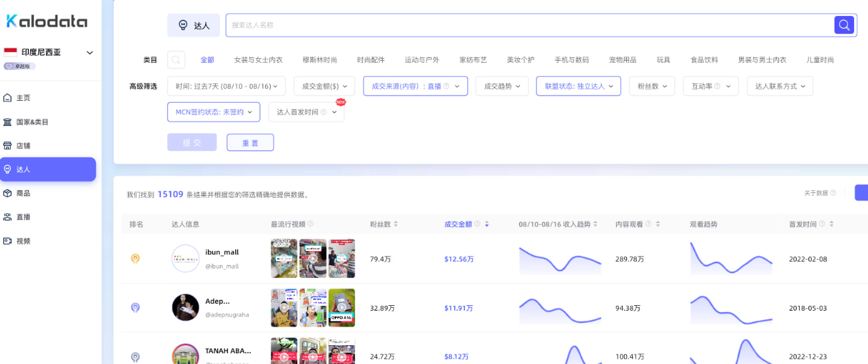Click the 2018-05-03 first post date
This screenshot has height=364, width=868.
808,308
